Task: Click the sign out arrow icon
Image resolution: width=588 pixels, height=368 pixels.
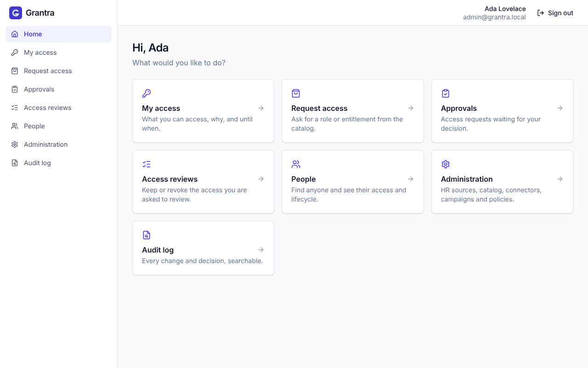Action: pyautogui.click(x=541, y=13)
